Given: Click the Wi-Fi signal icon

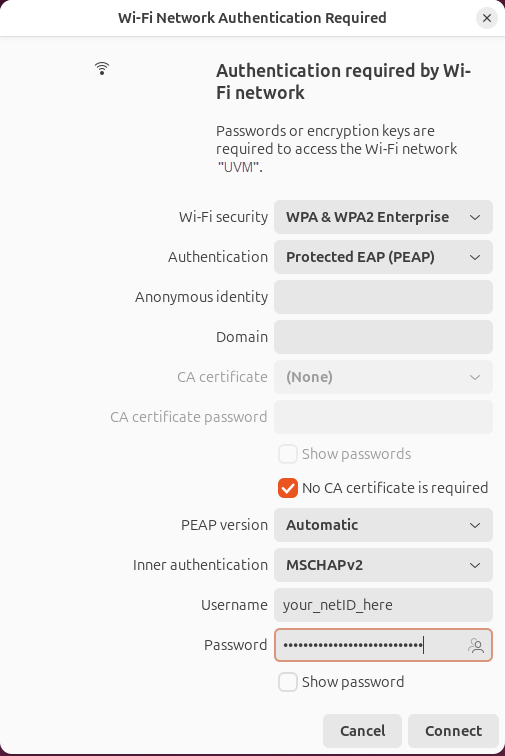Looking at the screenshot, I should tap(102, 68).
